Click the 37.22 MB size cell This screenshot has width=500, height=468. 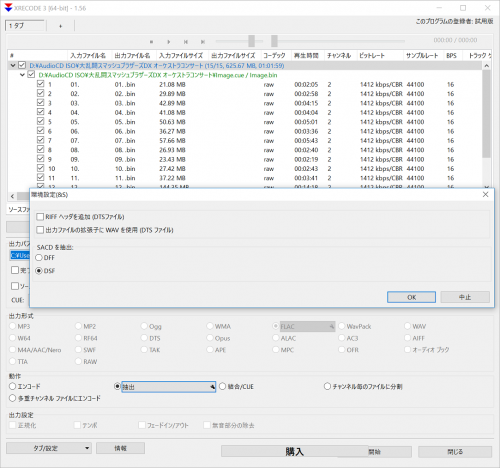click(172, 178)
